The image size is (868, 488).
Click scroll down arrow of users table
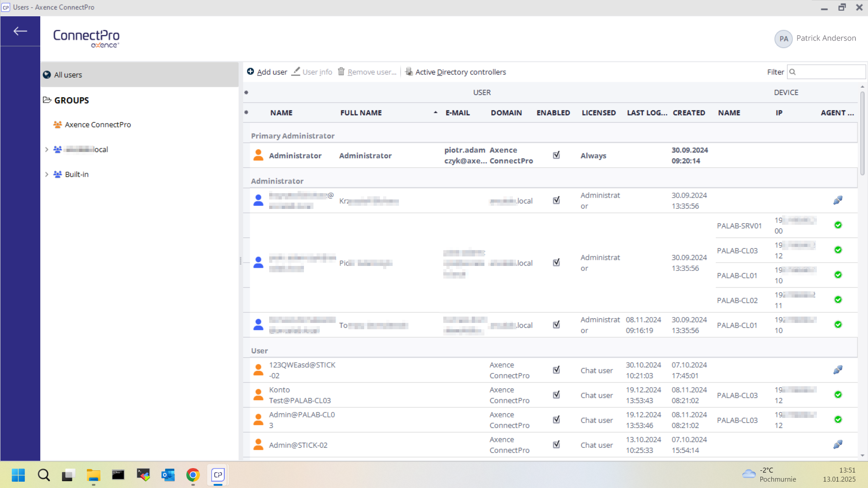tap(862, 455)
